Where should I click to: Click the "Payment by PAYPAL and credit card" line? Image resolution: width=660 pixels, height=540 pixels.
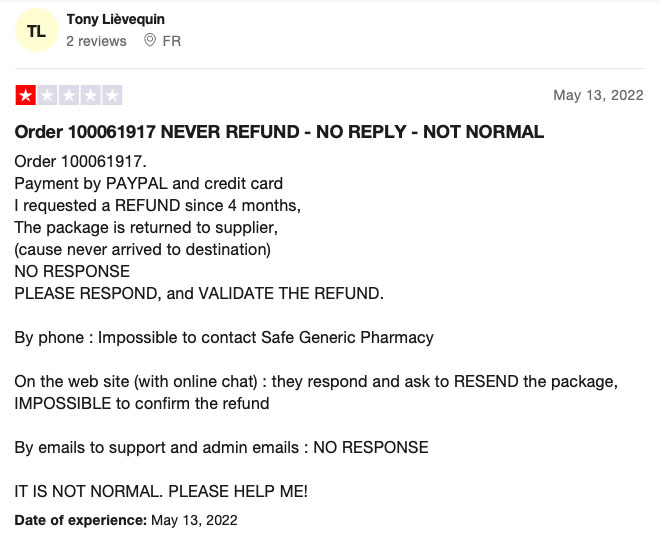tap(149, 184)
